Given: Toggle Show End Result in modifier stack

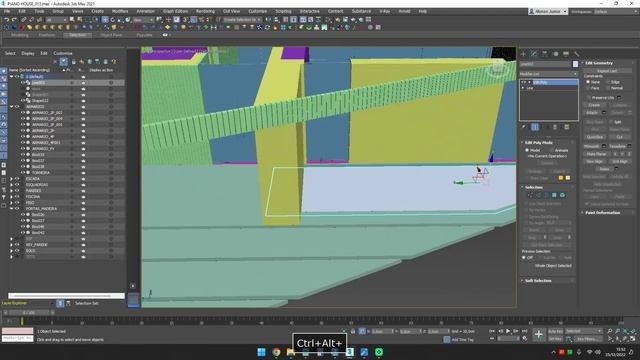Looking at the screenshot, I should pos(535,127).
